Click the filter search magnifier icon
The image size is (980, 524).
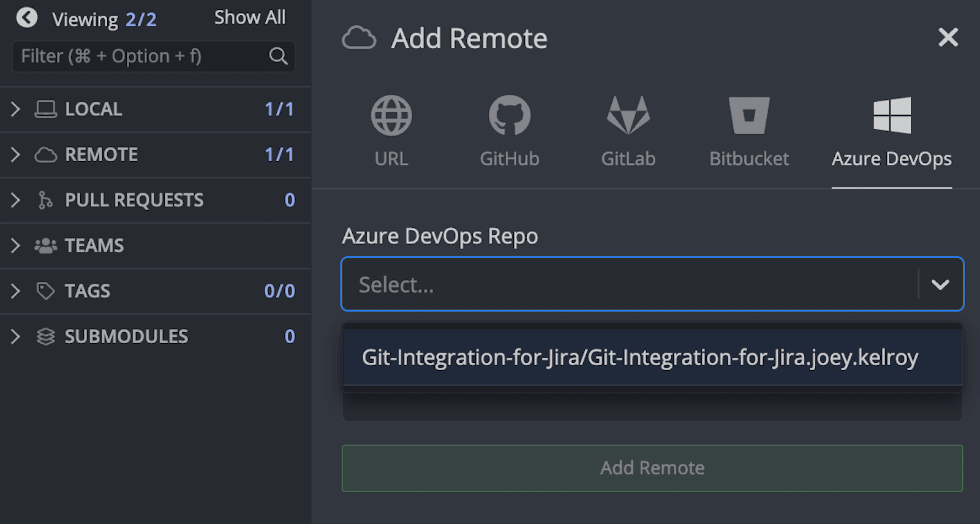pyautogui.click(x=278, y=56)
